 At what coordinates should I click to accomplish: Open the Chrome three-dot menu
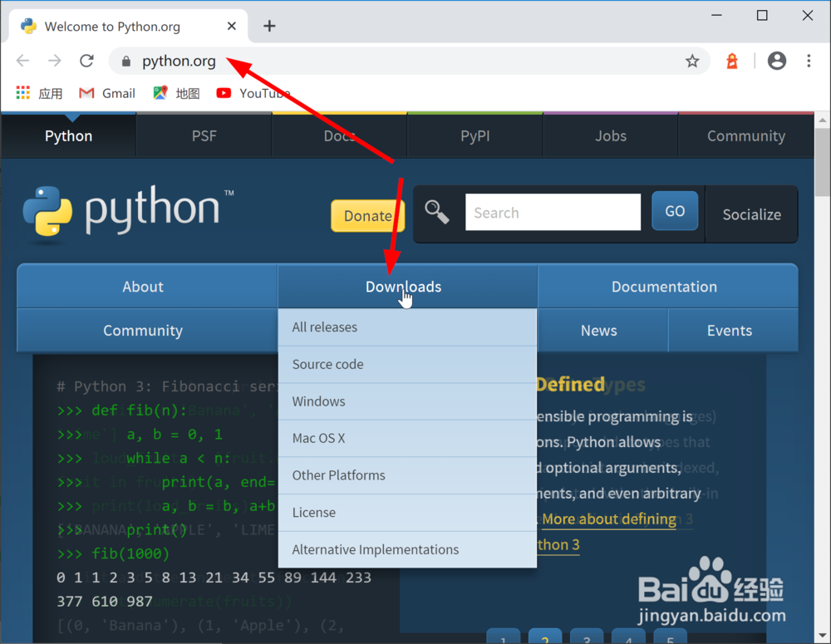pos(809,61)
